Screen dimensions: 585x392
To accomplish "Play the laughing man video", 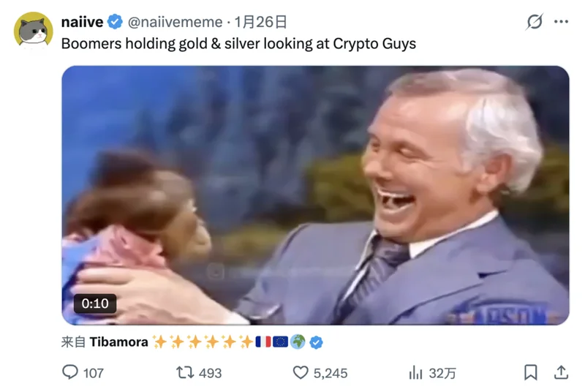I will [315, 195].
